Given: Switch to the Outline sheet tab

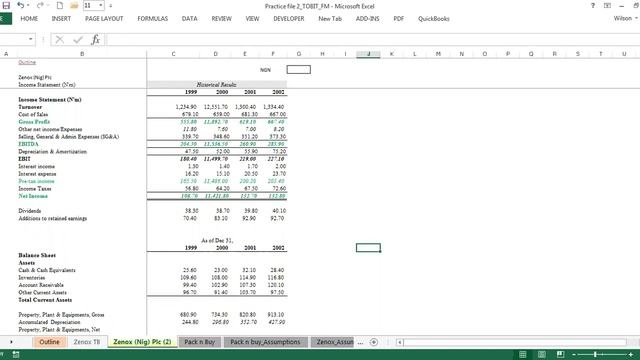Looking at the screenshot, I should pyautogui.click(x=49, y=342).
